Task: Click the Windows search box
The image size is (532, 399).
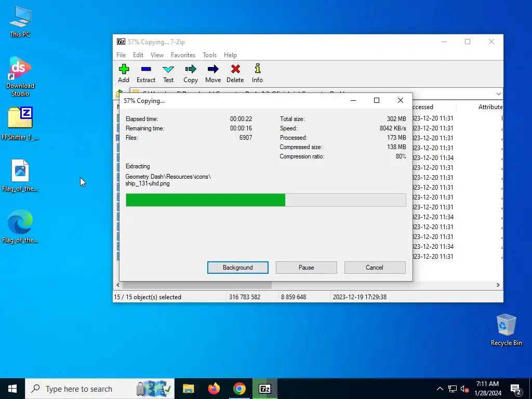Action: pos(100,389)
